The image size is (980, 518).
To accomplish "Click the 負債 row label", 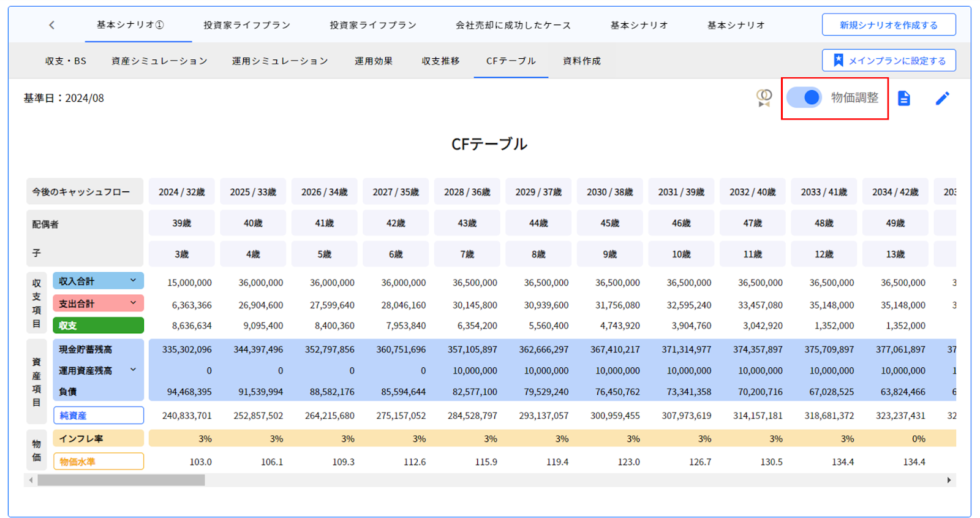I will click(67, 391).
